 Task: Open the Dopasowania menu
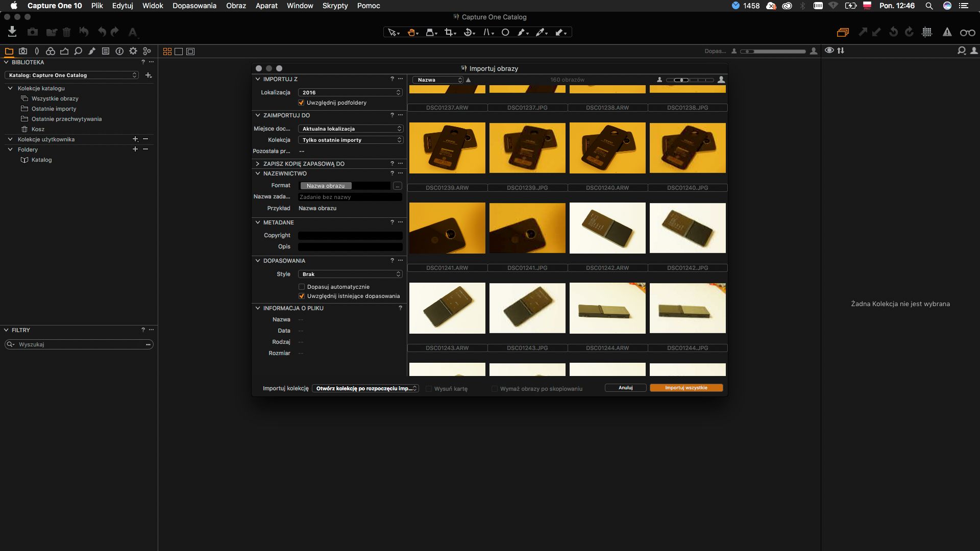click(x=194, y=6)
